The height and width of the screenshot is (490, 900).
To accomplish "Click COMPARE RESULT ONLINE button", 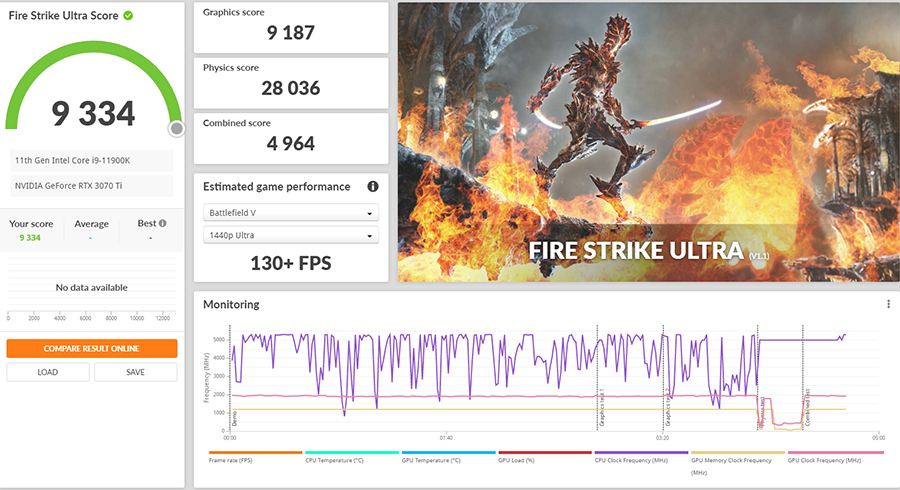I will click(x=92, y=348).
